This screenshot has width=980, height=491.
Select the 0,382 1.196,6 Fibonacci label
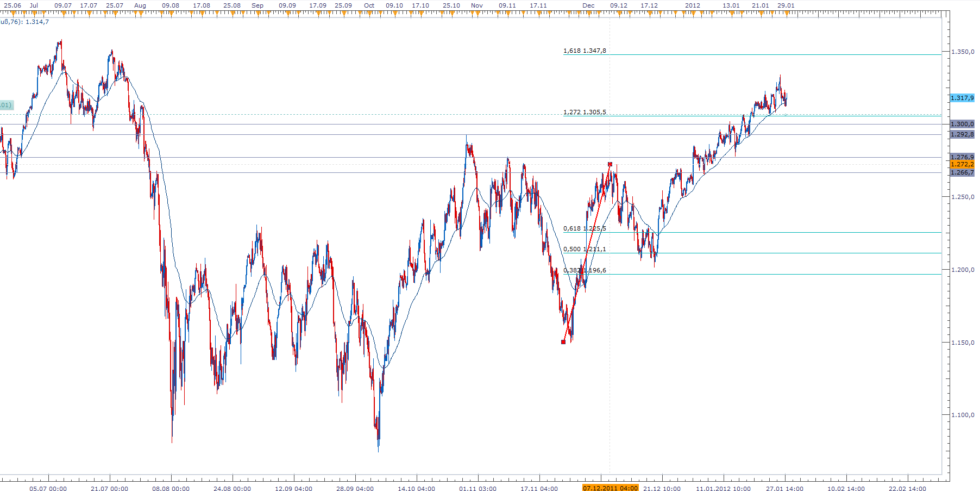pyautogui.click(x=585, y=270)
